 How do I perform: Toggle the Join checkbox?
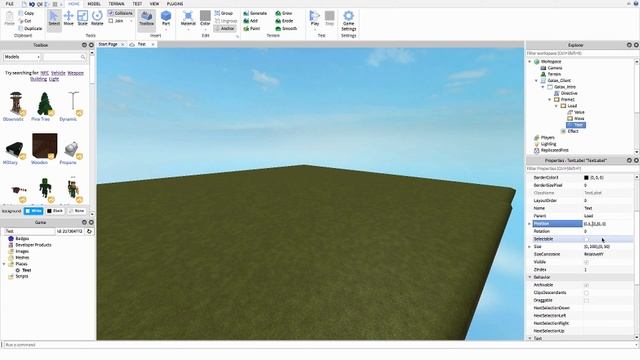pyautogui.click(x=111, y=21)
